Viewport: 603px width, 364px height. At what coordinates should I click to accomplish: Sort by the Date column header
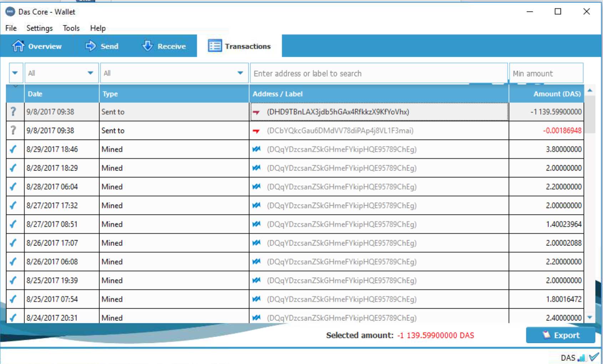61,94
